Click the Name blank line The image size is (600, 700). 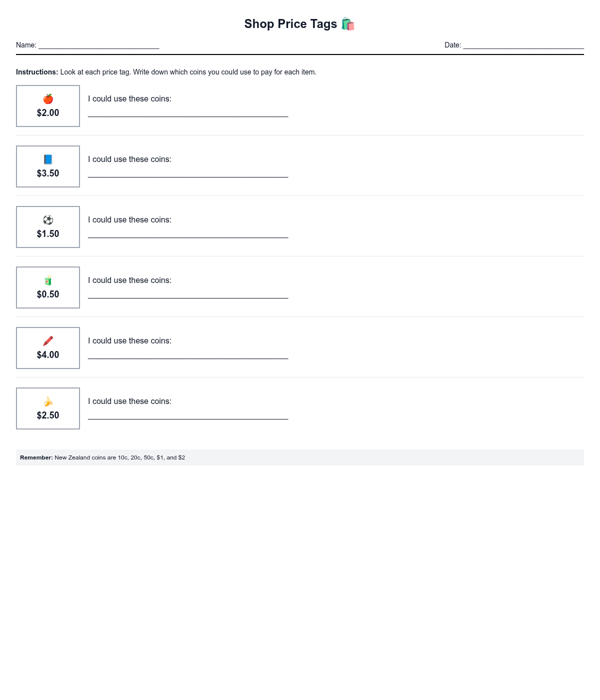98,45
